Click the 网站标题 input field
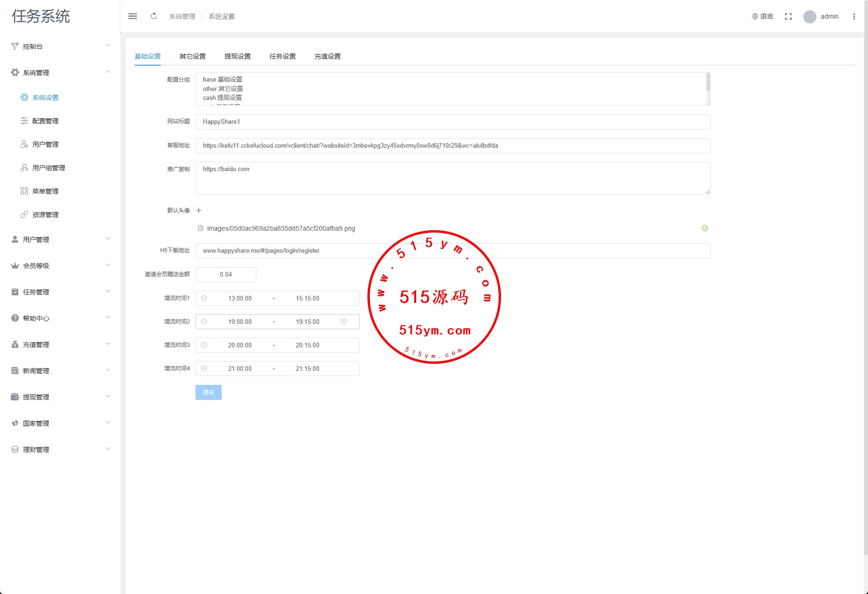 pos(452,122)
